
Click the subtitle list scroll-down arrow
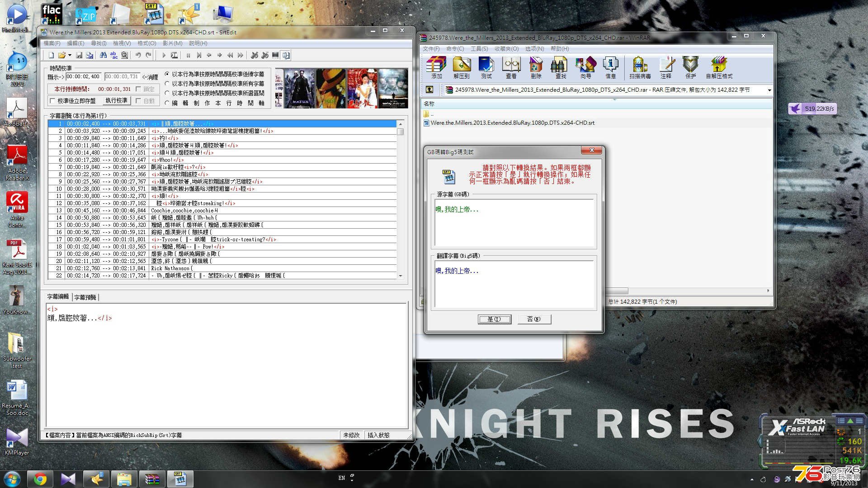401,276
